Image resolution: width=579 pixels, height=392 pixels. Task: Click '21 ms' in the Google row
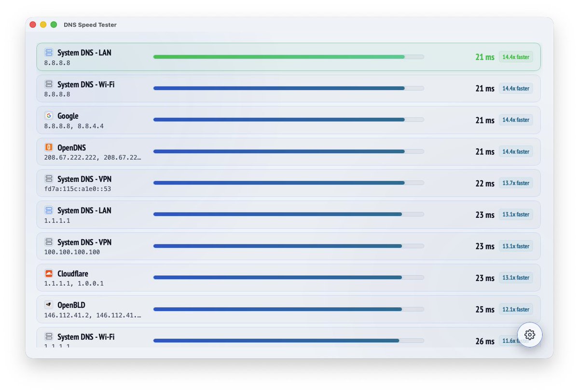[x=485, y=120]
